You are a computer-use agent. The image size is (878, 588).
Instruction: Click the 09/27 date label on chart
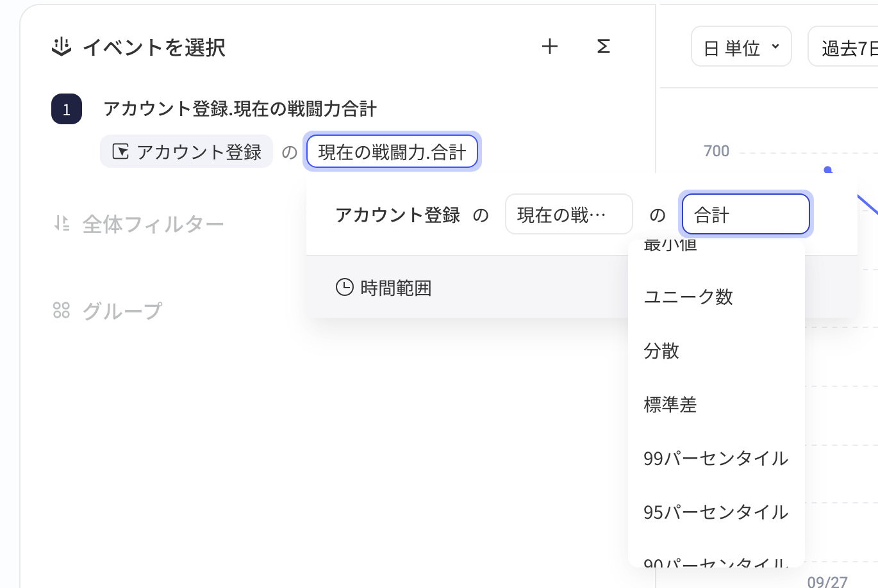[x=827, y=581]
